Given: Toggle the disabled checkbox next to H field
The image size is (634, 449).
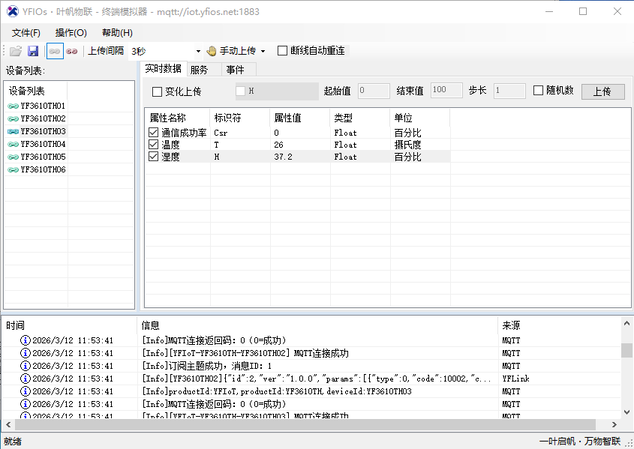Looking at the screenshot, I should pos(241,91).
